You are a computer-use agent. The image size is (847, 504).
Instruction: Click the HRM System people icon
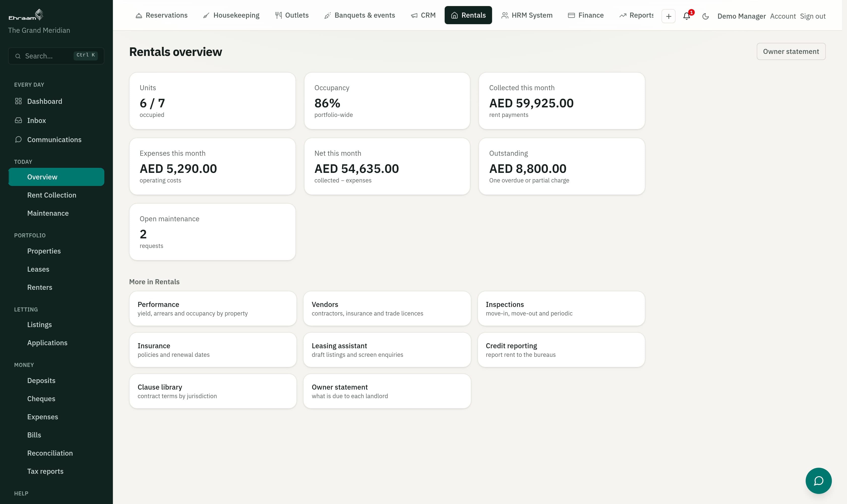[x=504, y=15]
